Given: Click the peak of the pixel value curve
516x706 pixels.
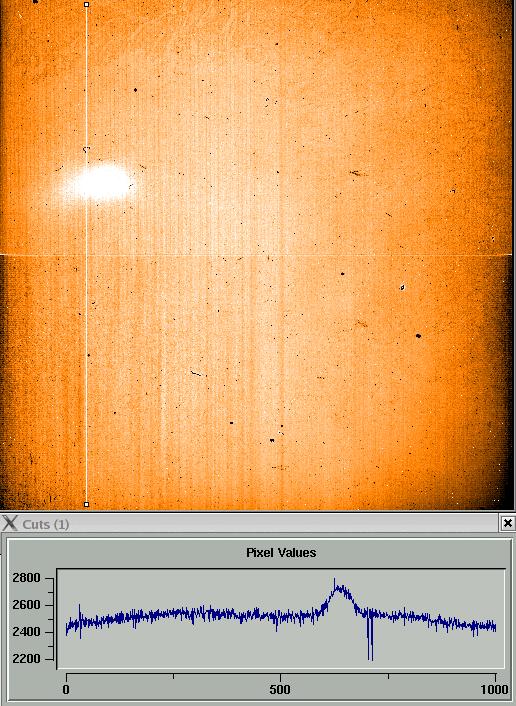Looking at the screenshot, I should [335, 580].
